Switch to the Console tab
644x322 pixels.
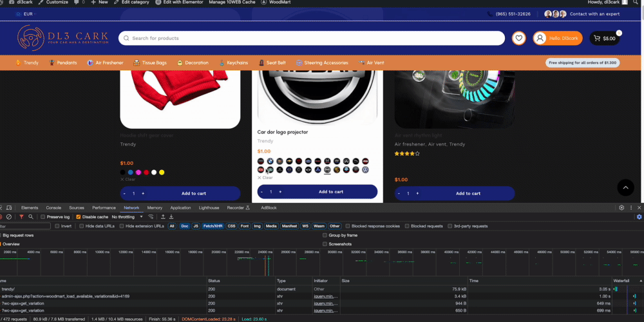(x=53, y=208)
